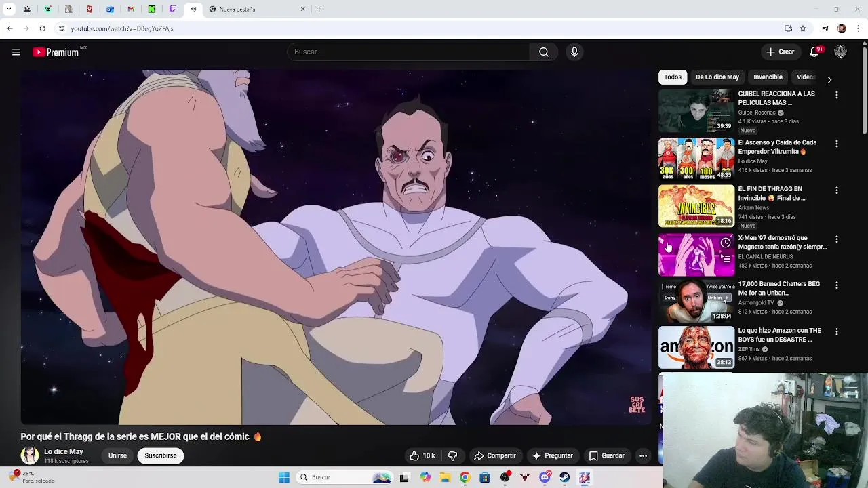868x488 pixels.
Task: Open options for GUIBEL REACCIONA video
Action: pyautogui.click(x=836, y=96)
